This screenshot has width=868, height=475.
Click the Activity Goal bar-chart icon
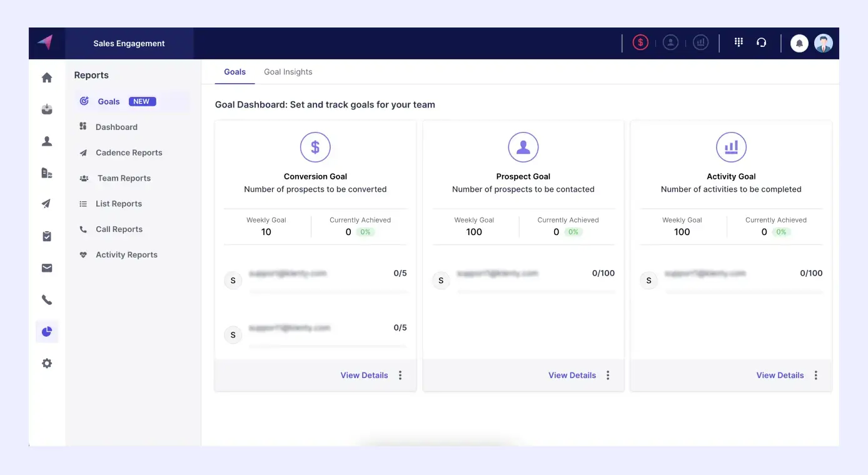[731, 147]
